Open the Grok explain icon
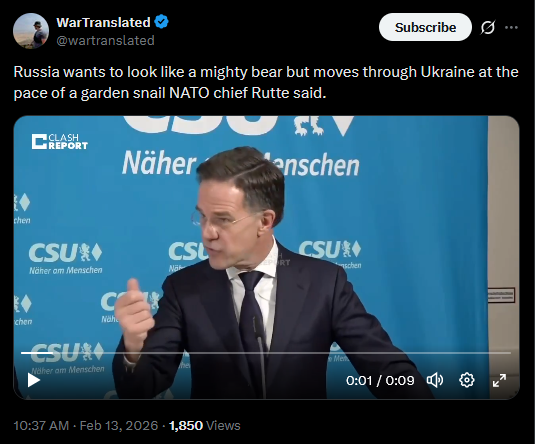The image size is (535, 444). click(x=488, y=27)
